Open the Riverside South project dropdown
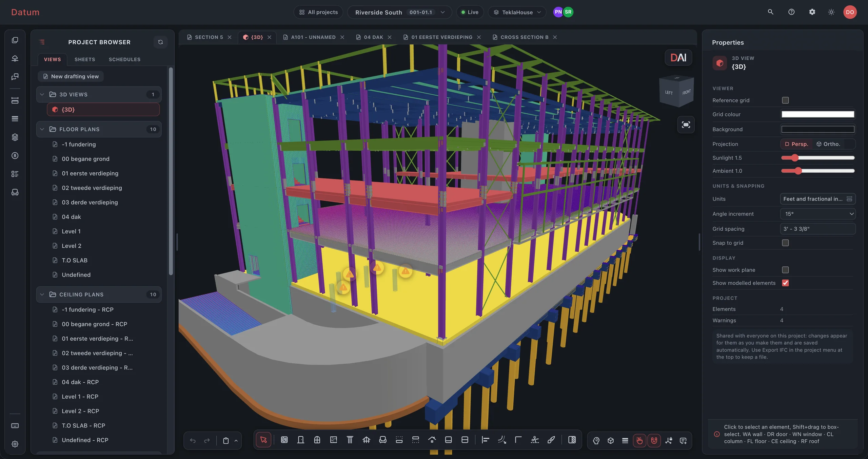The image size is (868, 459). [399, 12]
